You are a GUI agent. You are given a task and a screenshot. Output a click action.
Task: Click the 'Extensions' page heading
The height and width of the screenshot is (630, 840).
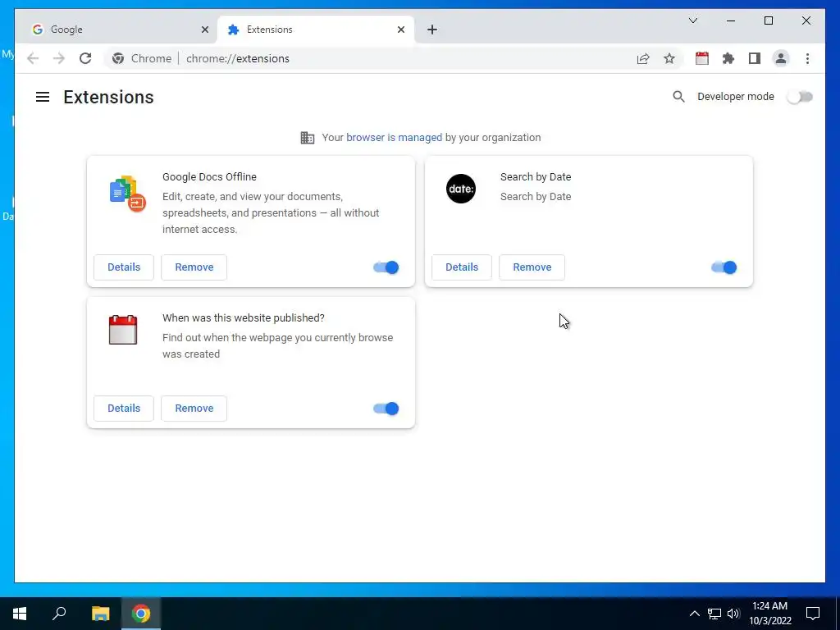click(108, 97)
